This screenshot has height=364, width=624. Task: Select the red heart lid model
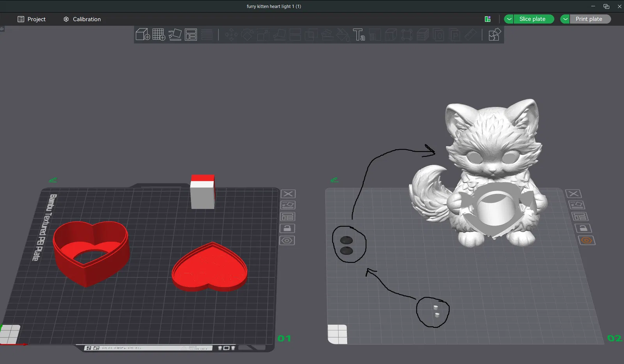click(x=209, y=267)
